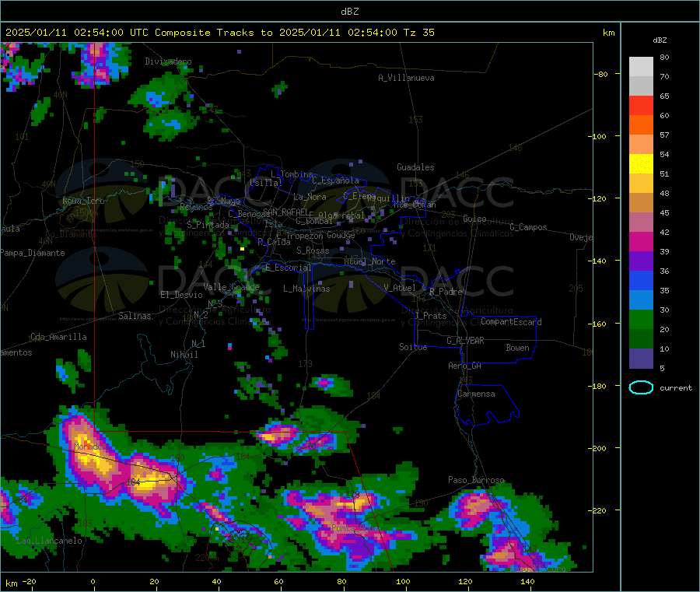Click the C_Española map label
The height and width of the screenshot is (592, 700).
(x=336, y=180)
